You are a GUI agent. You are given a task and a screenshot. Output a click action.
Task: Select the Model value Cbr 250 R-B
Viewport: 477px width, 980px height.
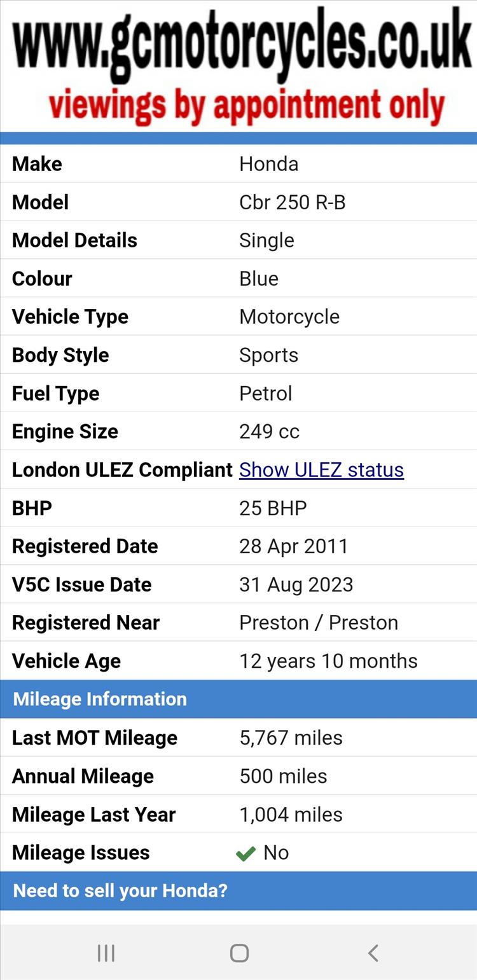tap(292, 202)
